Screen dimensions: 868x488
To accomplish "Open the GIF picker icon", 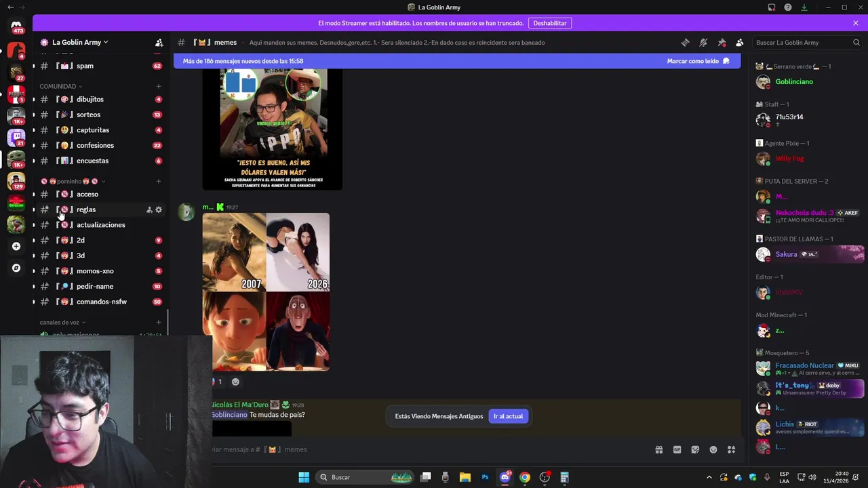I will (677, 449).
